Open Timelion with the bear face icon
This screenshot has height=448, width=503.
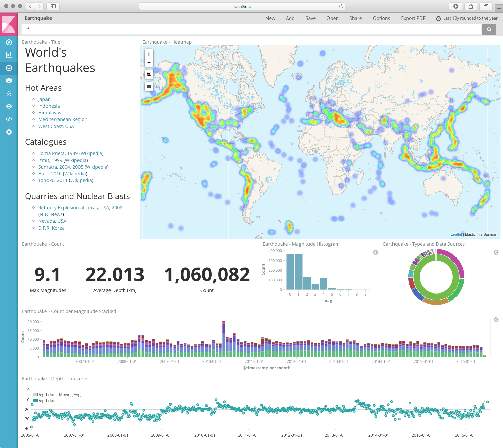(x=9, y=81)
